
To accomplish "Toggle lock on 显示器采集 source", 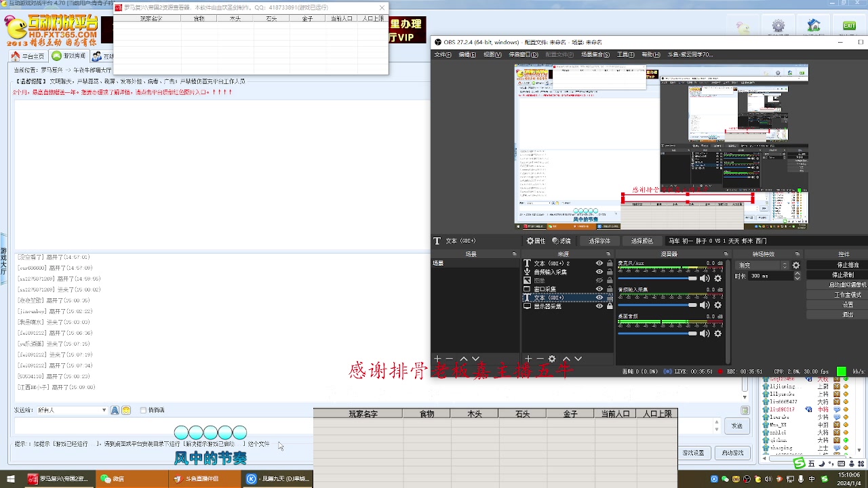I will [x=610, y=306].
